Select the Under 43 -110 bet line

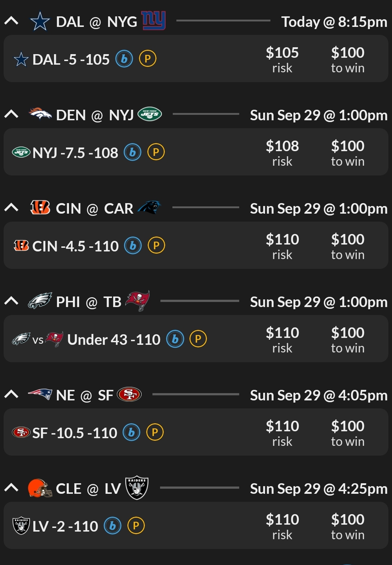point(114,339)
